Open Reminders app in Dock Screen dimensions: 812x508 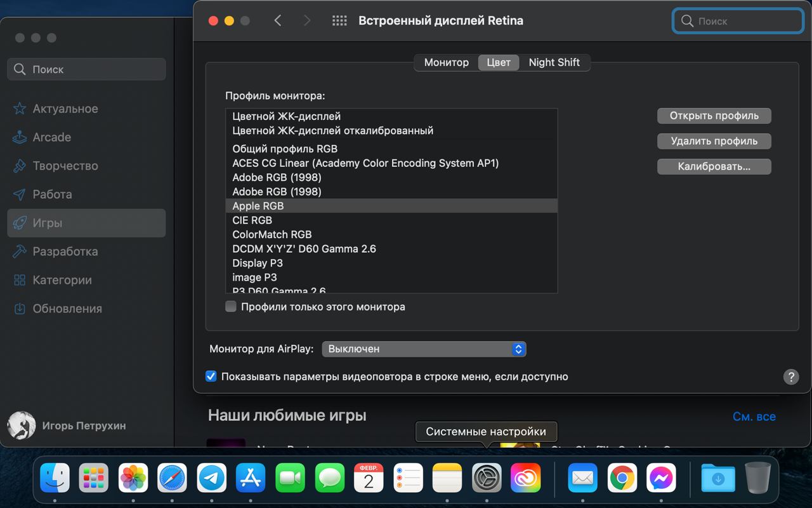pyautogui.click(x=408, y=478)
